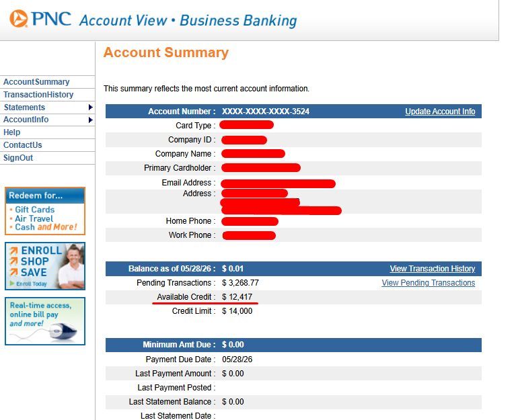518x420 pixels.
Task: Click the Last Statement Balance value $ 0.00
Action: point(233,402)
